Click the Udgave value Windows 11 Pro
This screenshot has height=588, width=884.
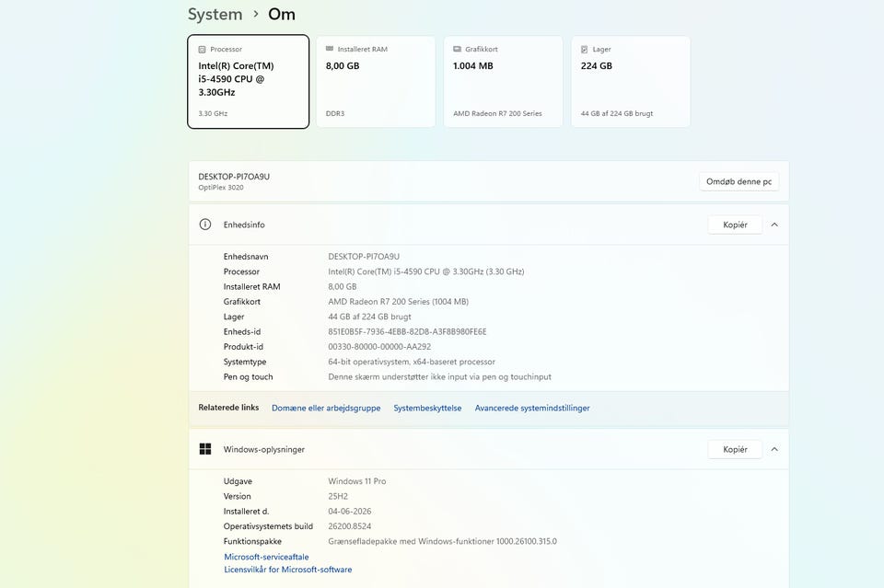pos(357,481)
